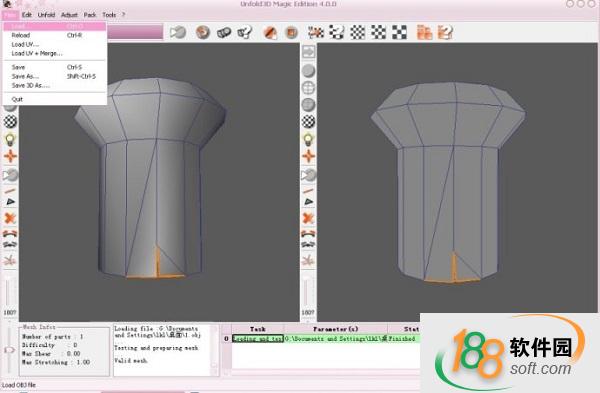Click the arrow button atop middle toolbar

pyautogui.click(x=308, y=52)
